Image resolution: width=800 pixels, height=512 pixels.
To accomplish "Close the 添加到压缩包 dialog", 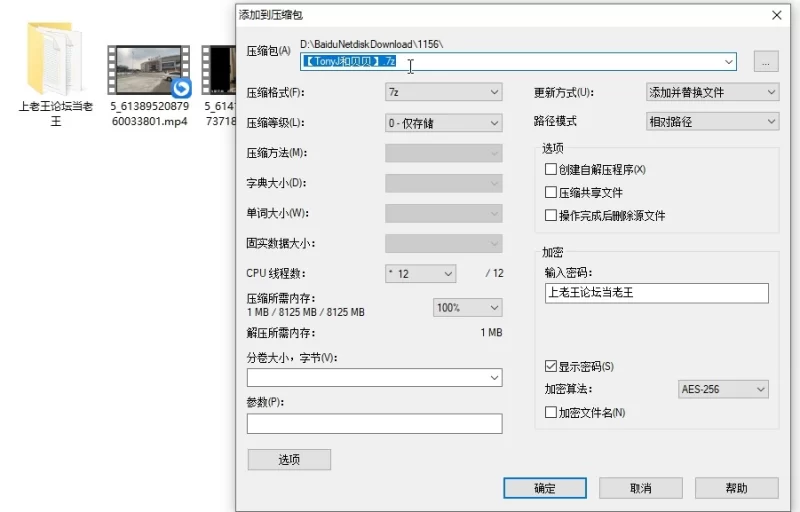I will pos(776,15).
